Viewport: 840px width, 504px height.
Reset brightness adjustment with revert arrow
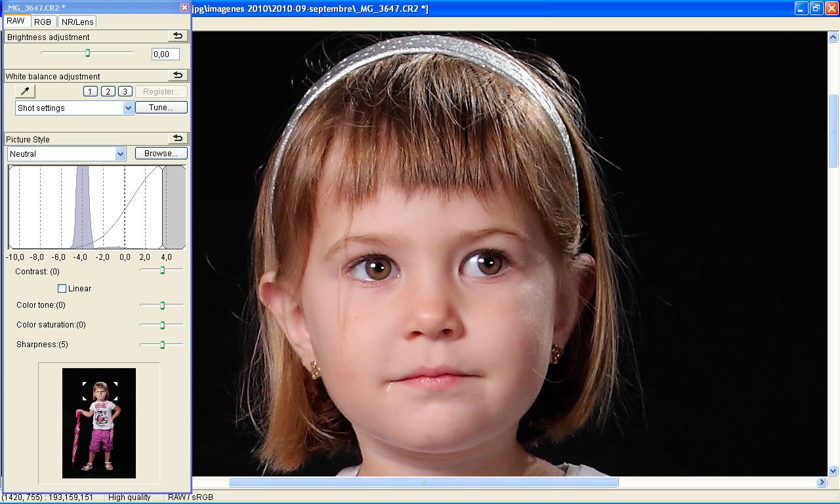tap(177, 37)
